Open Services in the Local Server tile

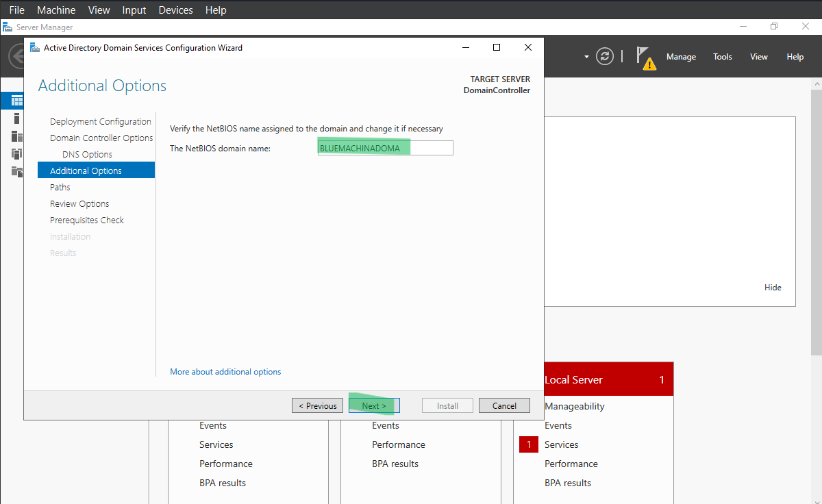click(562, 444)
